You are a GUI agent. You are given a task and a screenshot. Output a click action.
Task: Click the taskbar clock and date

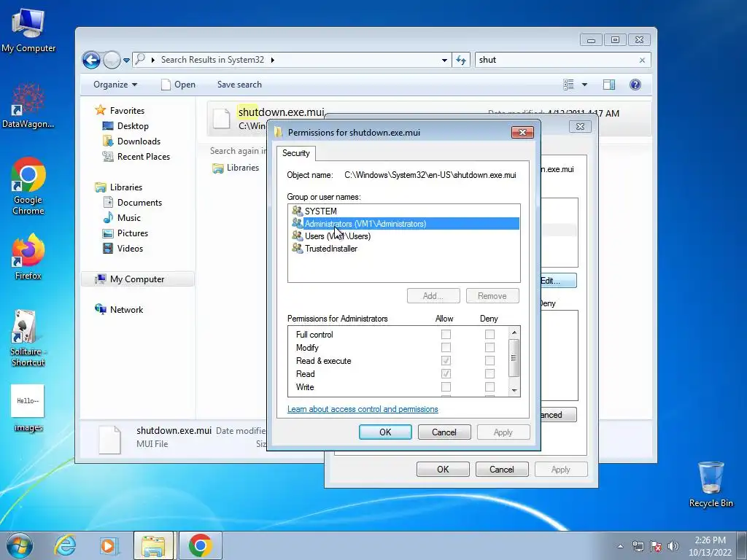pos(710,546)
